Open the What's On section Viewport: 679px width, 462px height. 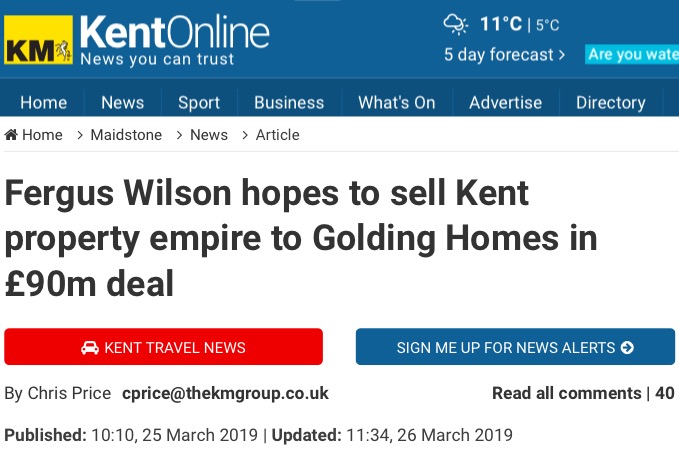click(396, 102)
